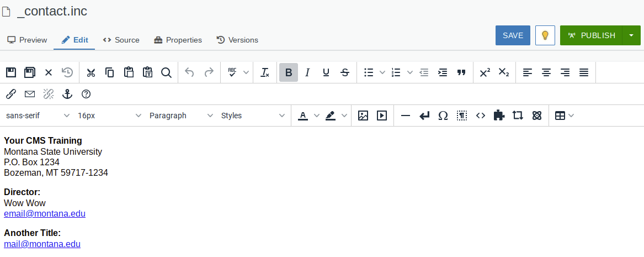Insert an anchor with the anchor icon

(x=67, y=94)
